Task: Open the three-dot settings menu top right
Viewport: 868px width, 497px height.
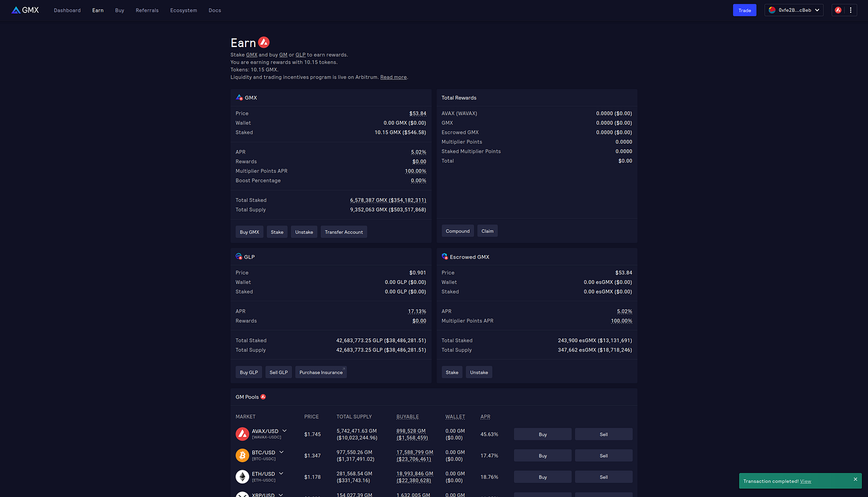Action: (x=851, y=9)
